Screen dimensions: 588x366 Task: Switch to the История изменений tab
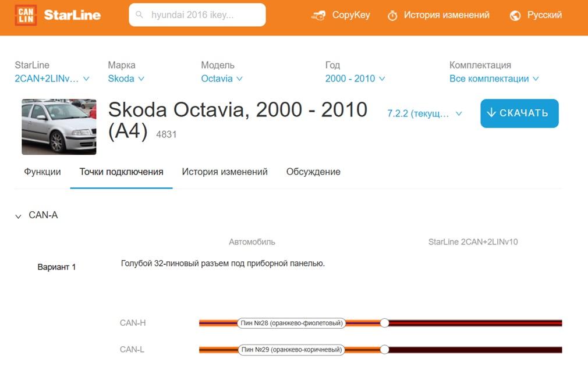click(225, 172)
